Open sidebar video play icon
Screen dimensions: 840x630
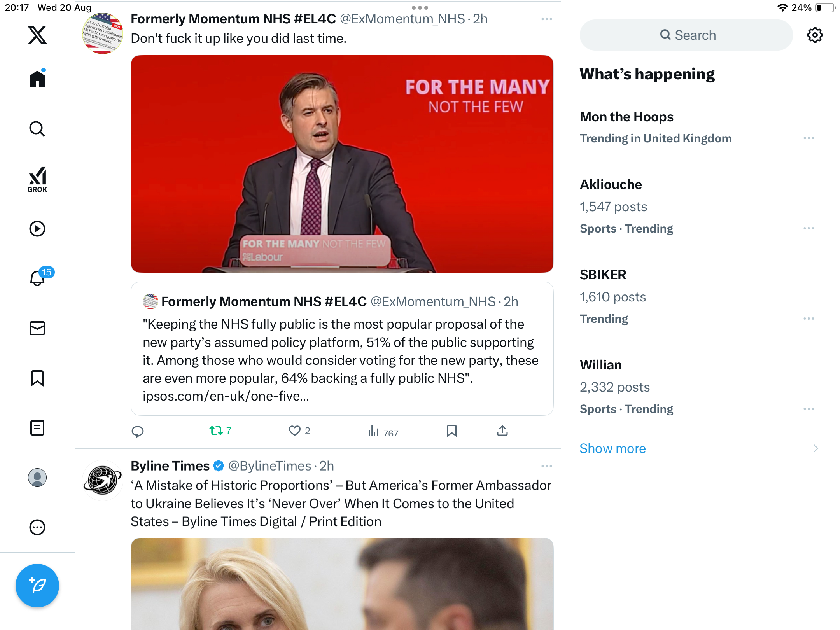pos(37,229)
